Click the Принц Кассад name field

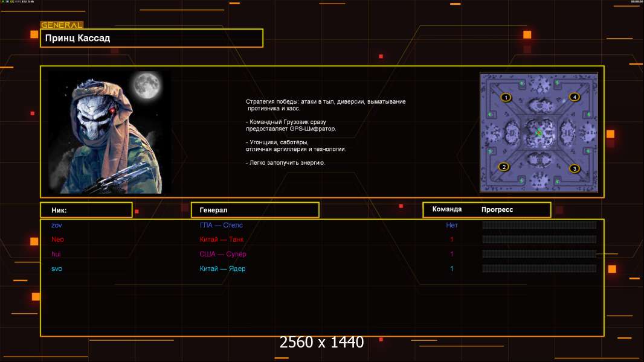point(151,38)
